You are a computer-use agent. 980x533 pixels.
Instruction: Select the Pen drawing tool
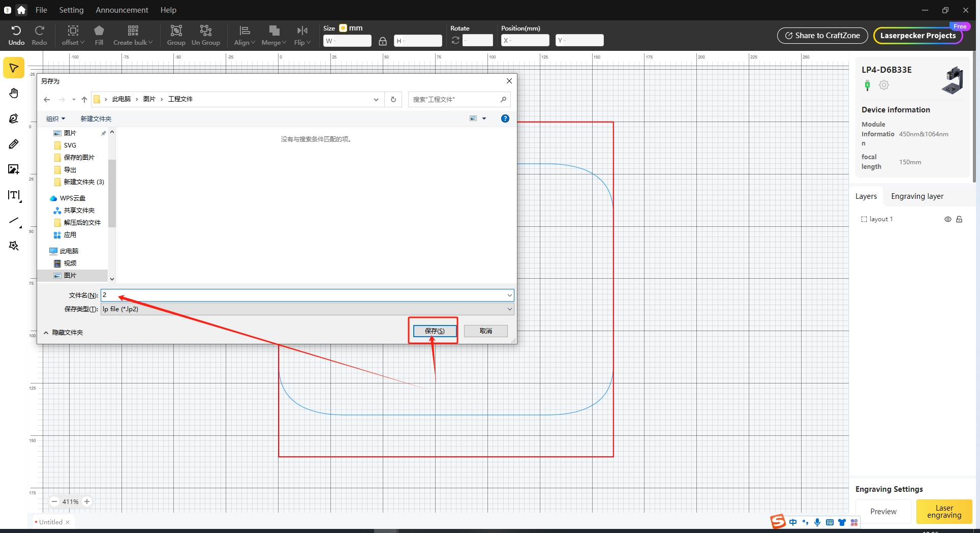point(13,118)
